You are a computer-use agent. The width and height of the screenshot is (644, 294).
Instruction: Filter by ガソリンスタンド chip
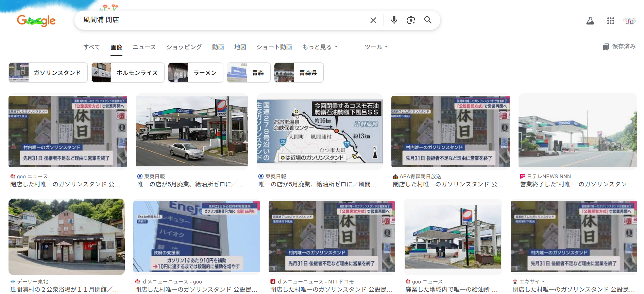[x=48, y=73]
